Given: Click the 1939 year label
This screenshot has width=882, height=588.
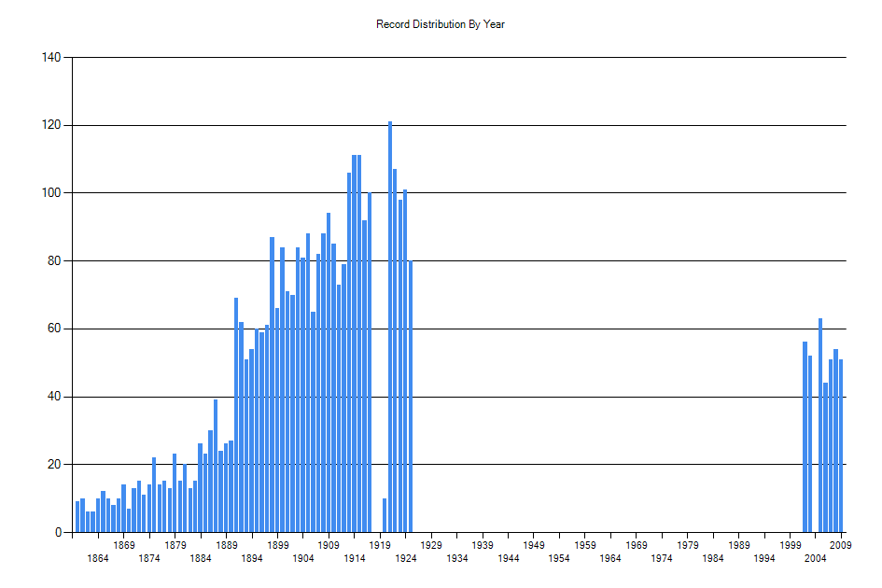Looking at the screenshot, I should [483, 545].
